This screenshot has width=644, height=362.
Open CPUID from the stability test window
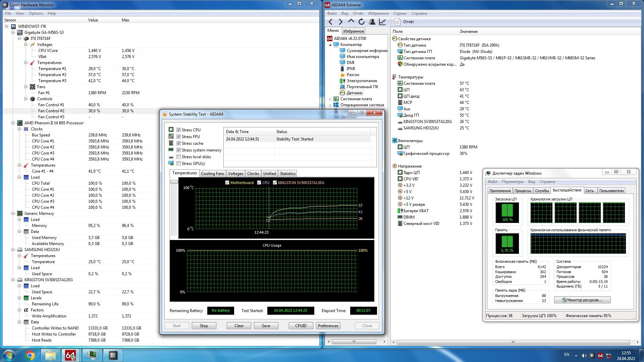click(x=301, y=326)
